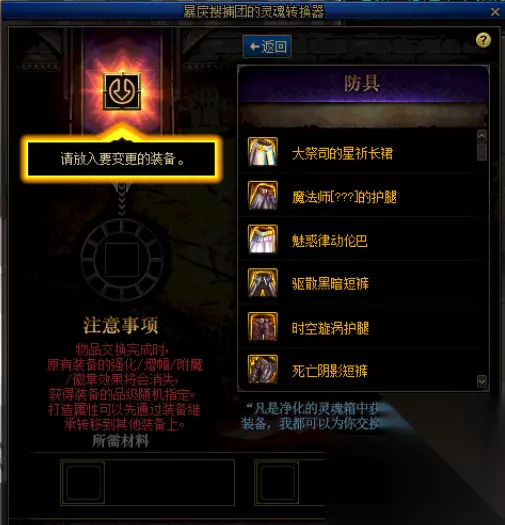Click the second required material slot
This screenshot has height=525, width=505.
click(277, 482)
